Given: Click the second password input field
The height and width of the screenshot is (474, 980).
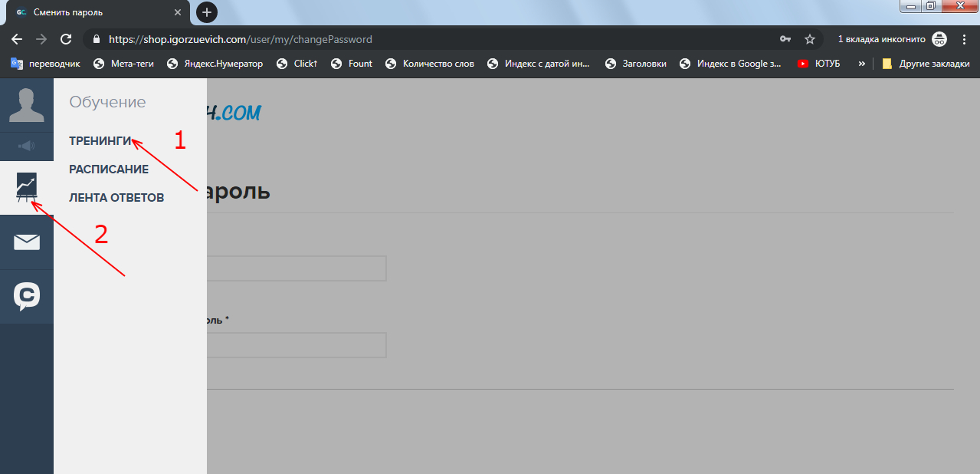Looking at the screenshot, I should pos(297,345).
